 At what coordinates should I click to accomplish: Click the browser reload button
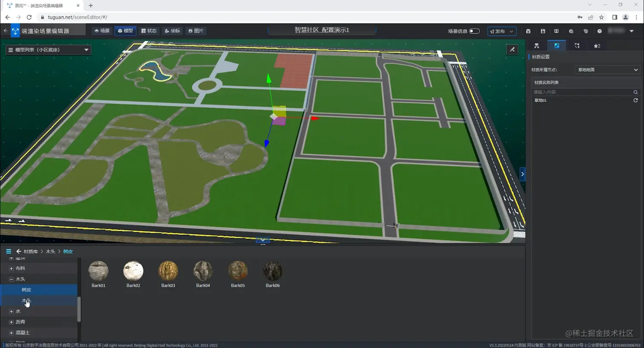click(x=29, y=17)
